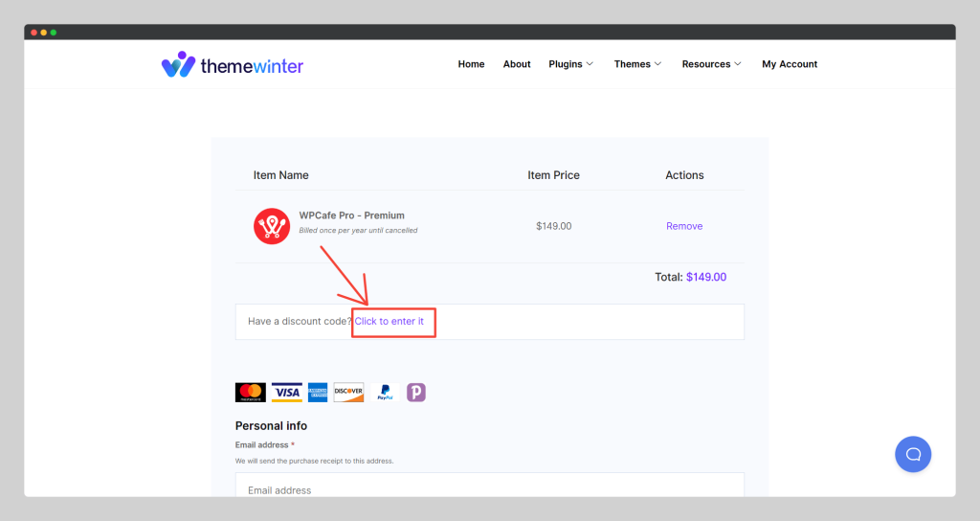Remove WPCafe Pro from the cart
Viewport: 980px width, 521px height.
pos(683,226)
